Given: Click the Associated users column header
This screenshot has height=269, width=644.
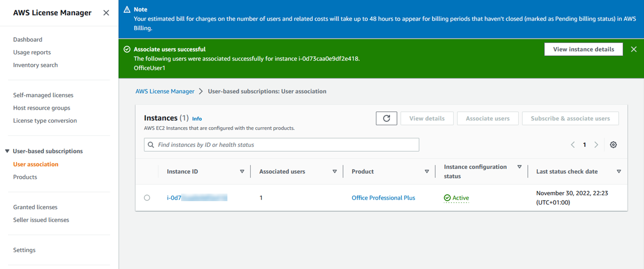Looking at the screenshot, I should (282, 171).
